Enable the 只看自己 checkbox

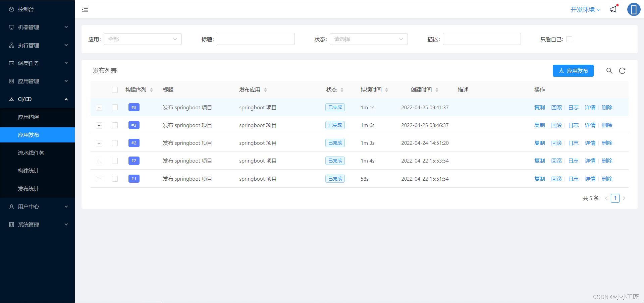click(x=569, y=39)
